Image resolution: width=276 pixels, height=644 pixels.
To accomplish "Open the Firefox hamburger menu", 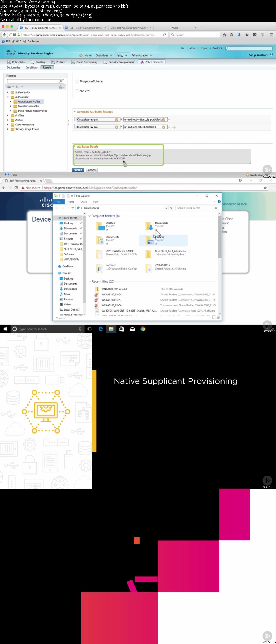I will (271, 35).
